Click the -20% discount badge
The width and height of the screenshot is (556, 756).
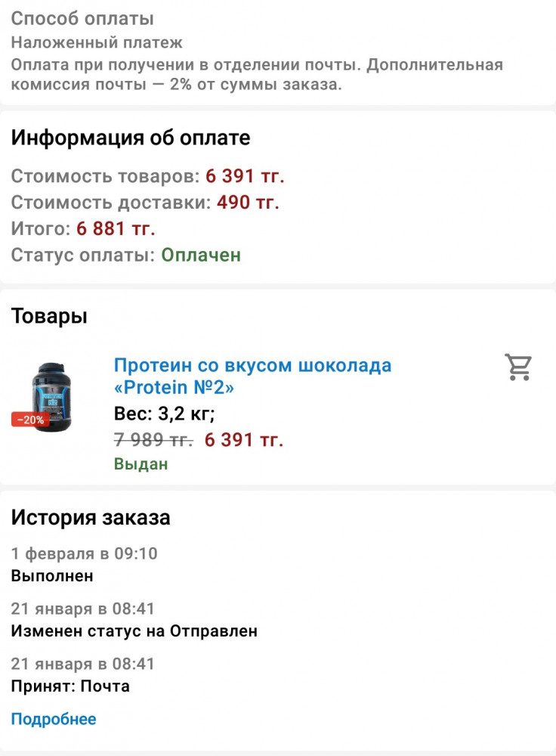click(30, 420)
